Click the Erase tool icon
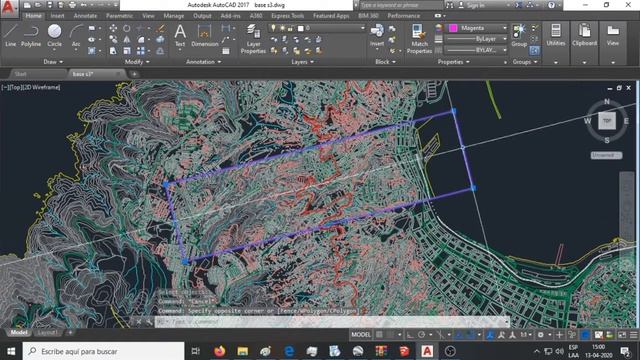 pyautogui.click(x=160, y=28)
